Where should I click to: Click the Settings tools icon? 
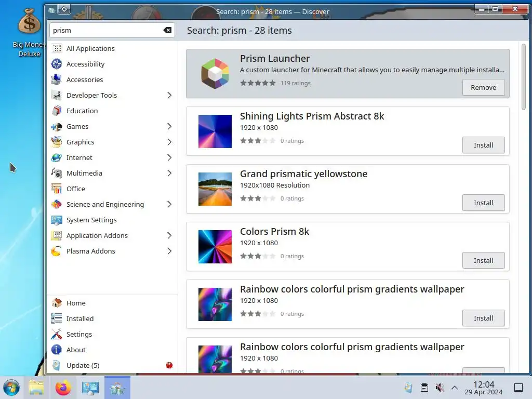pos(57,334)
